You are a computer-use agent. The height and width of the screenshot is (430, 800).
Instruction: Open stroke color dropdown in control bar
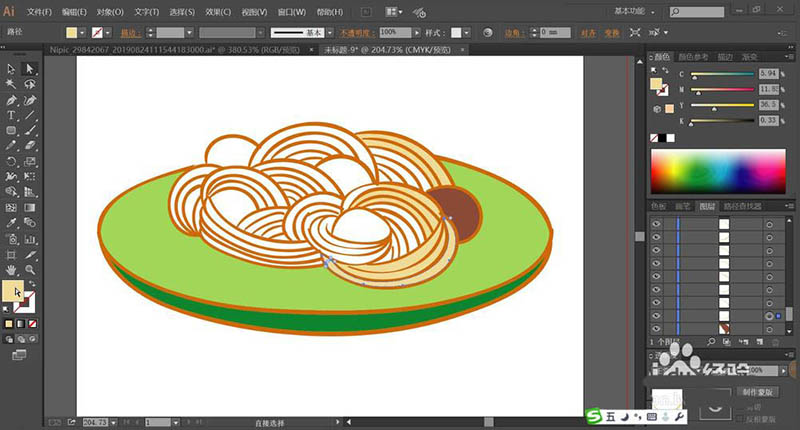click(x=108, y=33)
